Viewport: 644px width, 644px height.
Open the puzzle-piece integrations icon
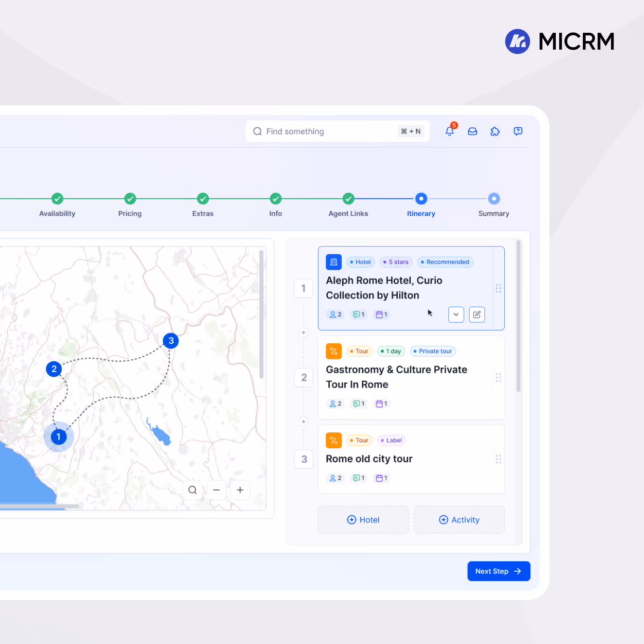tap(495, 131)
